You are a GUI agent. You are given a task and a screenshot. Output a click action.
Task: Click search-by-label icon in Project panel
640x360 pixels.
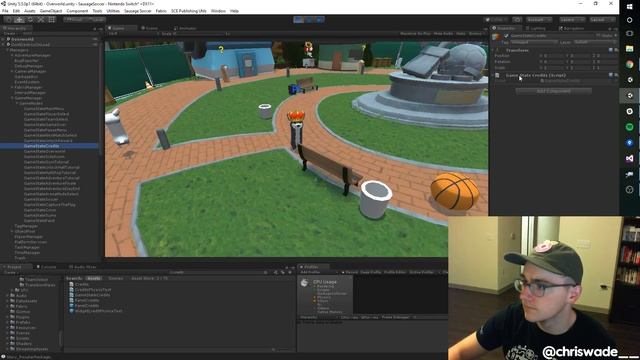[x=283, y=272]
